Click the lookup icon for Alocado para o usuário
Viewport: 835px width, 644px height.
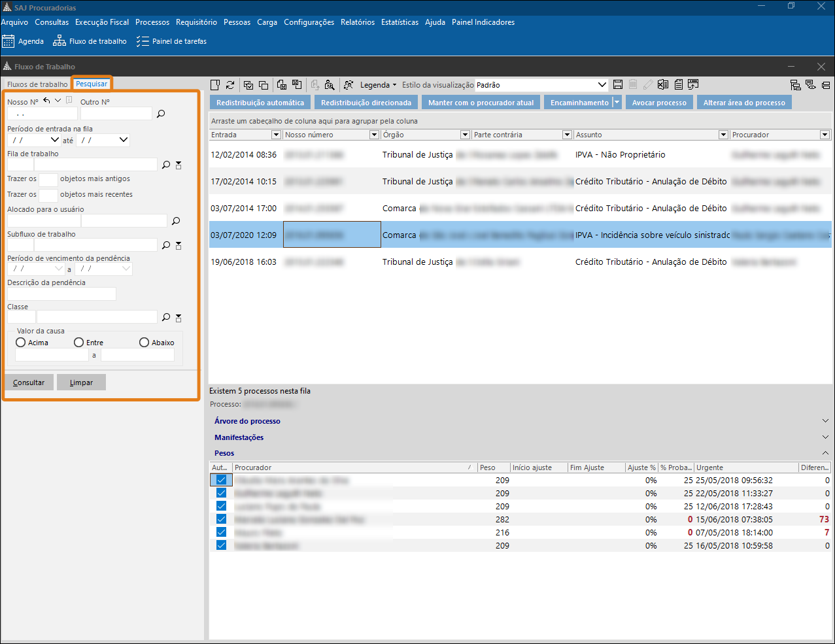[x=176, y=221]
